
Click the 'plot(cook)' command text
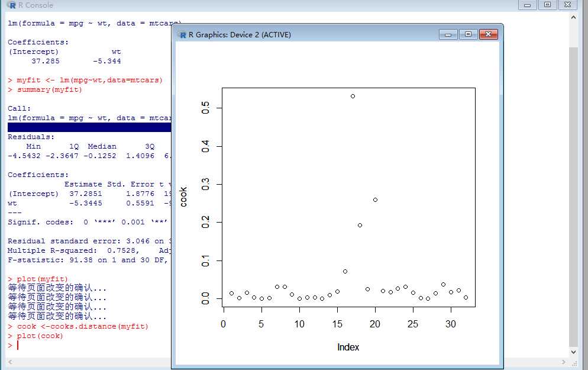coord(40,336)
